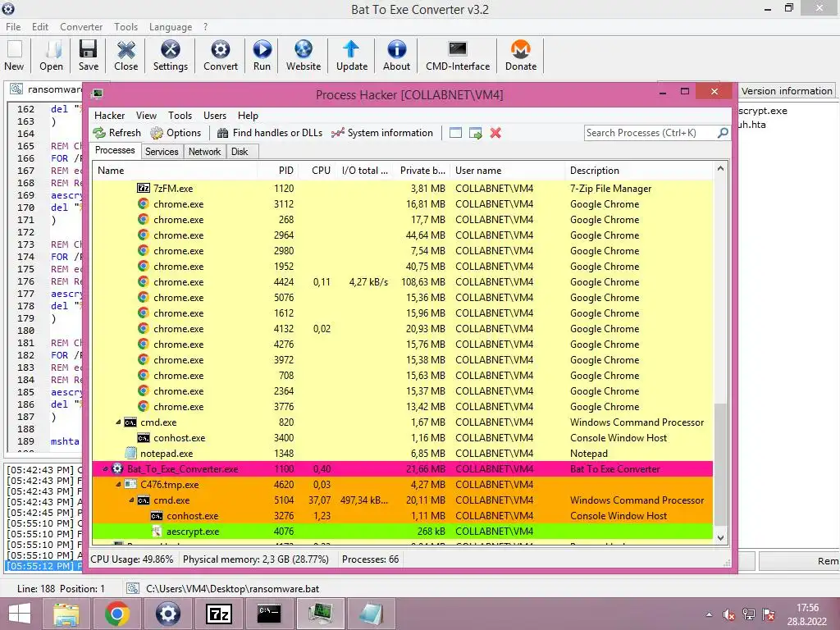
Task: Open the Language menu in Bat To Exe
Action: [x=171, y=27]
